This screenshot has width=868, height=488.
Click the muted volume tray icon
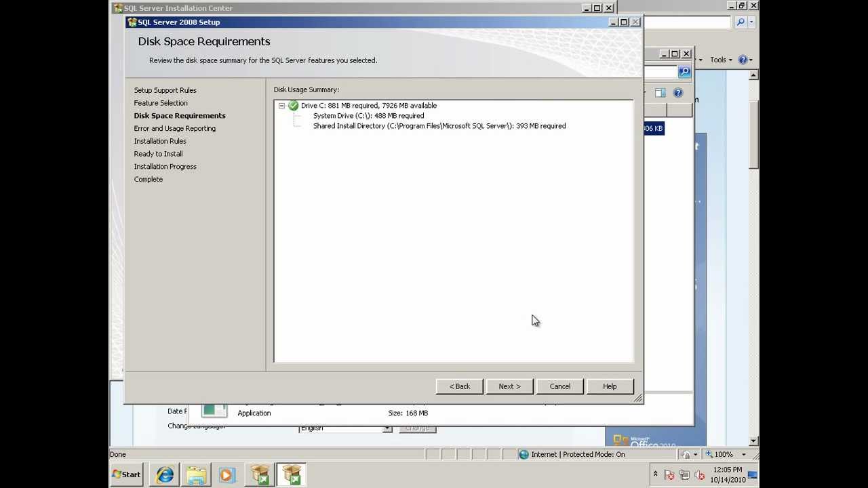(x=699, y=475)
